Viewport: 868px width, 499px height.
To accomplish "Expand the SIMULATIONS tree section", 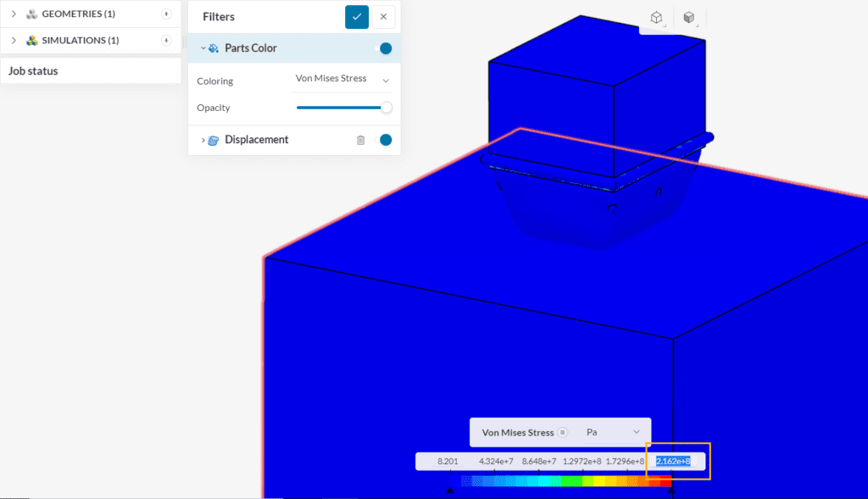I will 14,40.
